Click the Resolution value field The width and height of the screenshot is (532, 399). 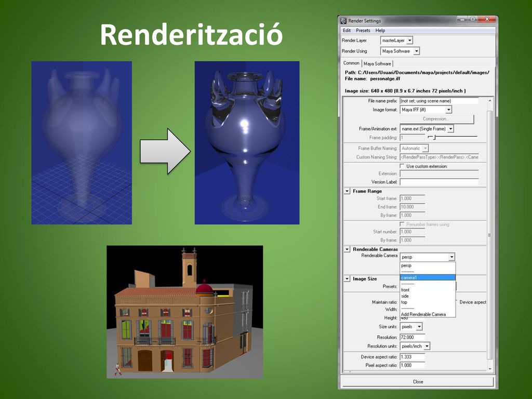coord(412,338)
